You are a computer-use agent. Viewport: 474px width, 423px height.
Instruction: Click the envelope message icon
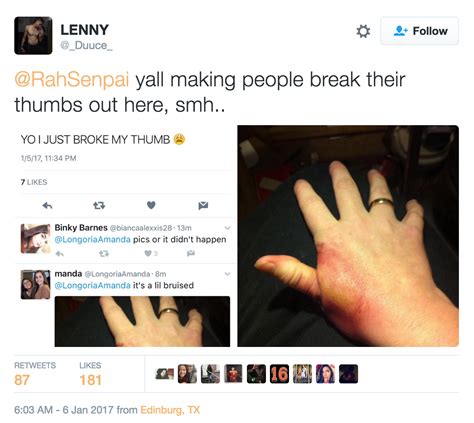[x=203, y=206]
